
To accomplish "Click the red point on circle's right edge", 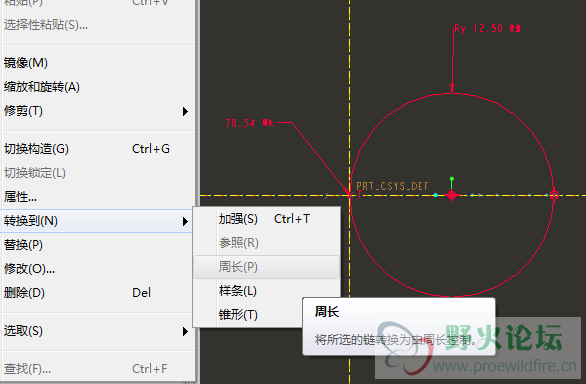I will click(554, 195).
